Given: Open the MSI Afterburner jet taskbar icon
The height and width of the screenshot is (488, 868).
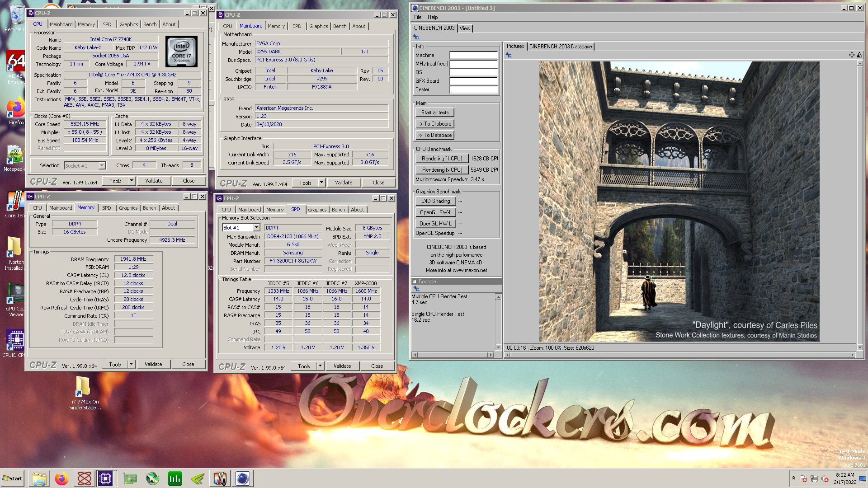Looking at the screenshot, I should click(152, 479).
